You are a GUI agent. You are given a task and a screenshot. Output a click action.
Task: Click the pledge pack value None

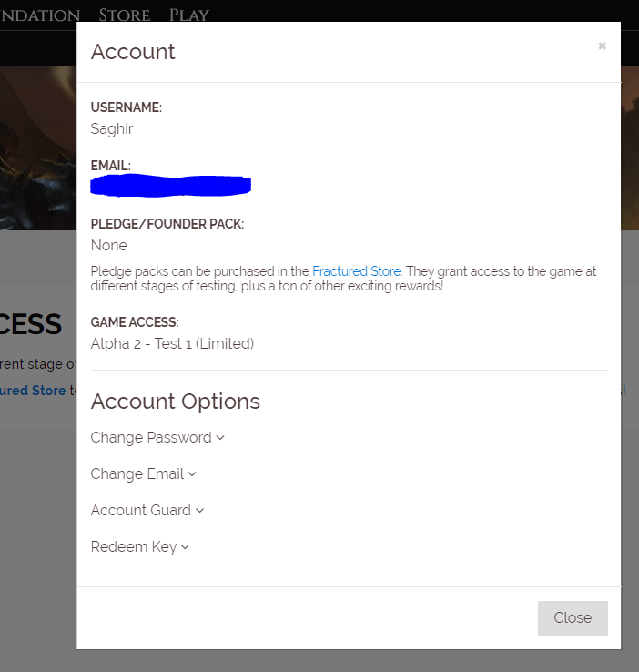click(x=109, y=245)
